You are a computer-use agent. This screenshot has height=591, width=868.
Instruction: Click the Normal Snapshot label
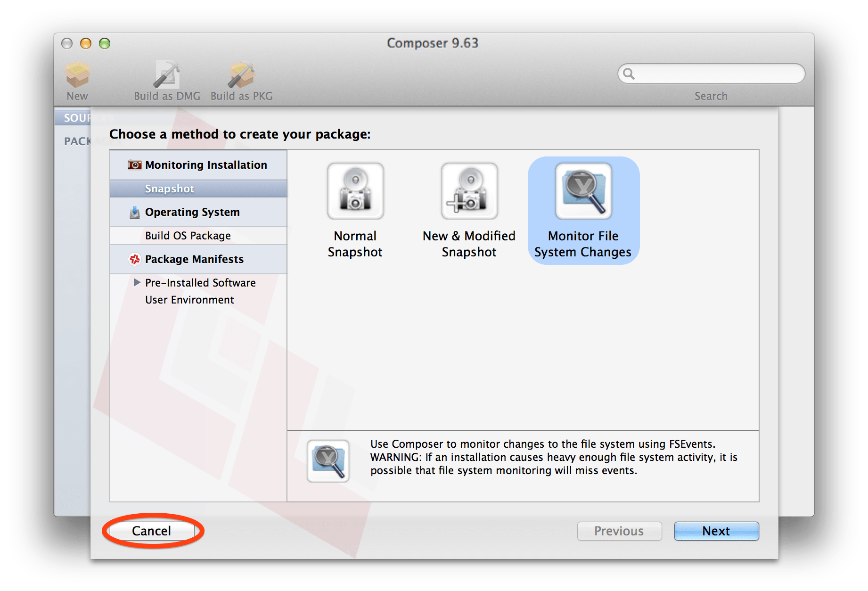(x=355, y=244)
